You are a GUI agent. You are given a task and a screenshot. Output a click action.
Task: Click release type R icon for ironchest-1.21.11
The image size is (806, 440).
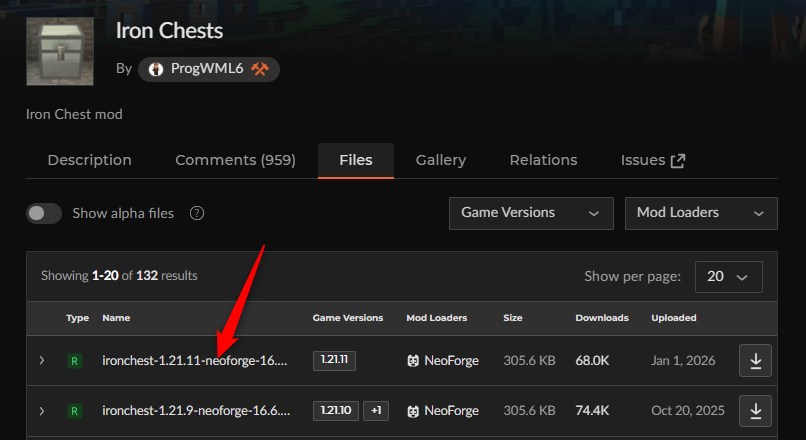[x=75, y=361]
